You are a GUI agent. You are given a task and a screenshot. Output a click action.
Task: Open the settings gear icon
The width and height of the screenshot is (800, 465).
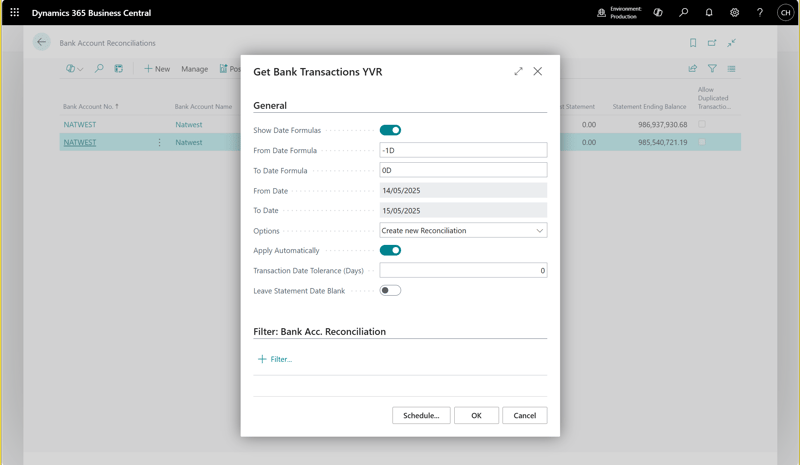pyautogui.click(x=734, y=13)
